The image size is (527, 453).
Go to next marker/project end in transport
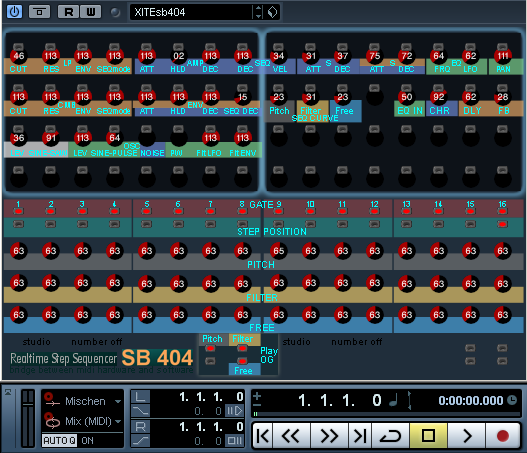point(360,436)
